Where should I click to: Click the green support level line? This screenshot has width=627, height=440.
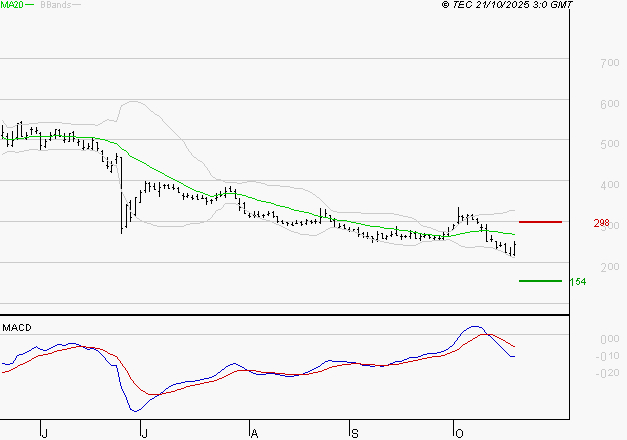(x=540, y=281)
